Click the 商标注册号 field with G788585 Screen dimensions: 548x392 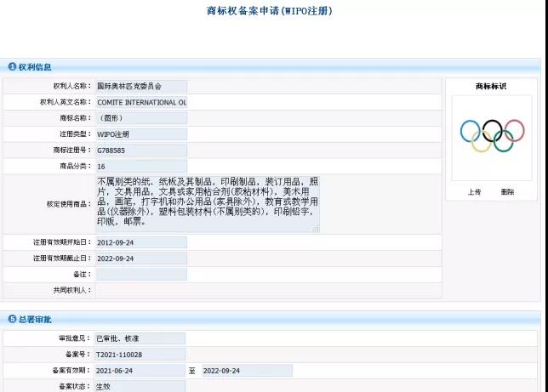pos(140,151)
